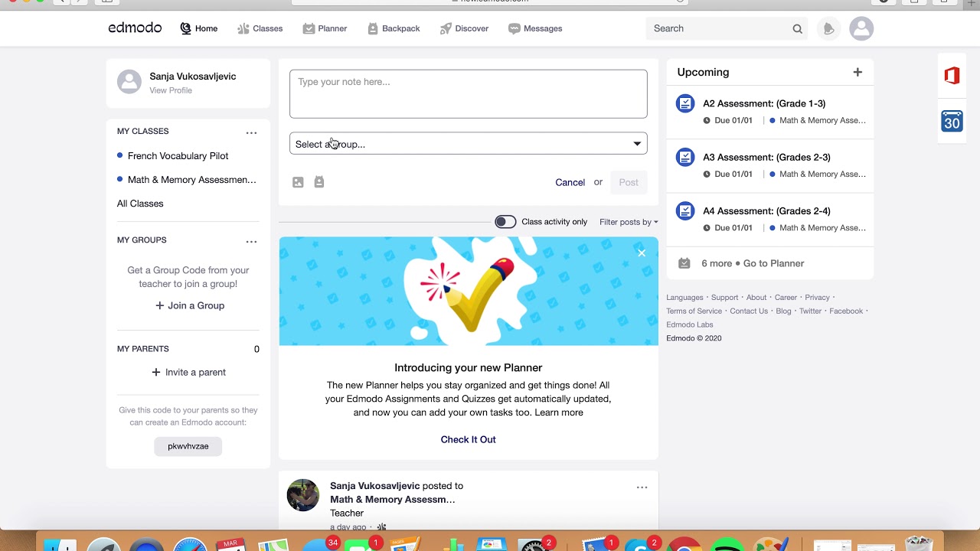Open the calendar 30 side icon
The image size is (980, 551).
click(x=952, y=121)
